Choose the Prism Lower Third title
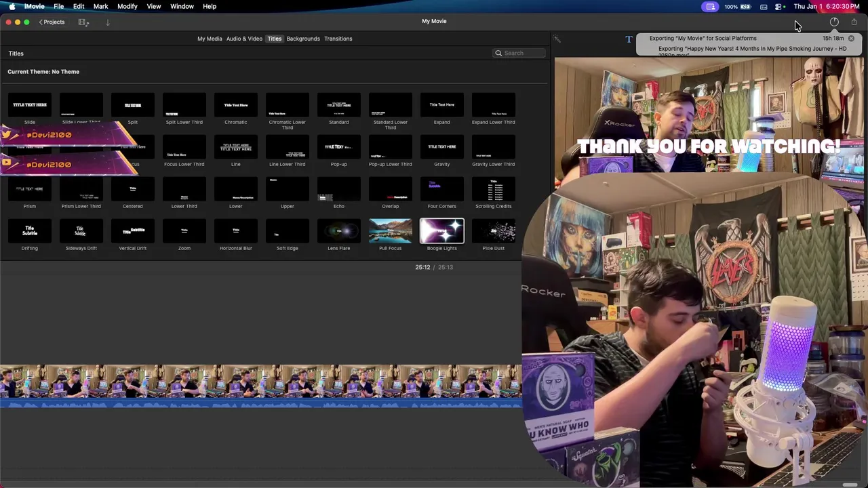The image size is (868, 488). click(x=81, y=189)
